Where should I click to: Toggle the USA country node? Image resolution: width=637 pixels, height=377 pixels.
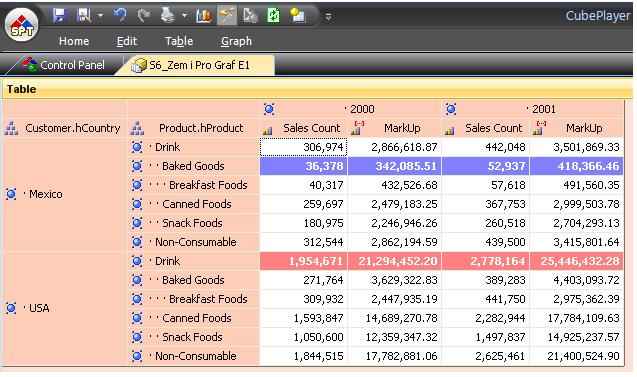click(x=11, y=308)
